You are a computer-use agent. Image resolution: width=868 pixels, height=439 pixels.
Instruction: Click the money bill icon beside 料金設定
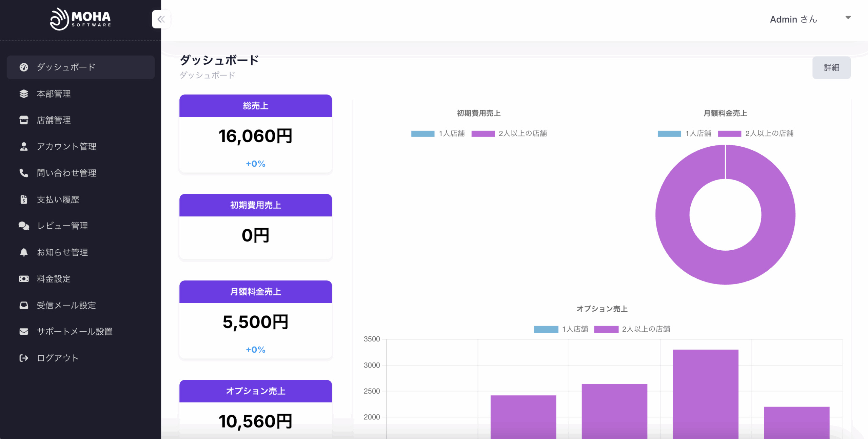(x=24, y=279)
